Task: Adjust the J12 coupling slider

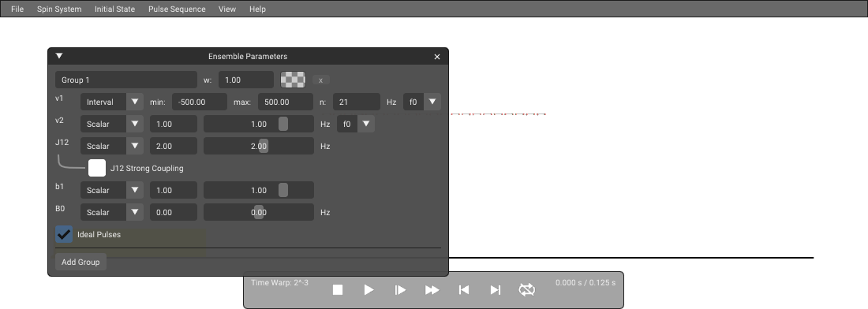Action: (x=259, y=146)
